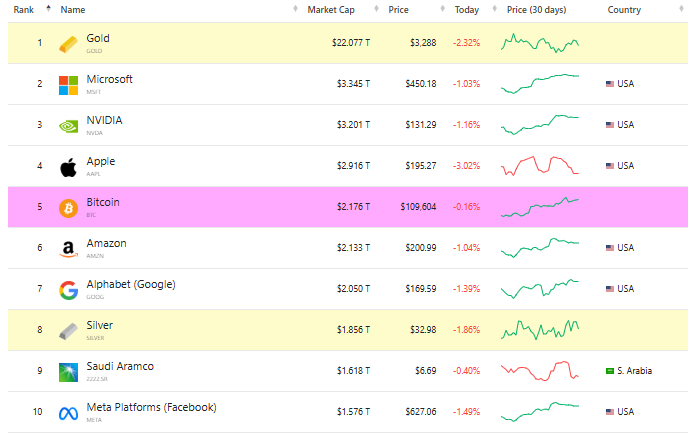Image resolution: width=697 pixels, height=434 pixels.
Task: View Meta 30-day price chart
Action: pyautogui.click(x=540, y=412)
